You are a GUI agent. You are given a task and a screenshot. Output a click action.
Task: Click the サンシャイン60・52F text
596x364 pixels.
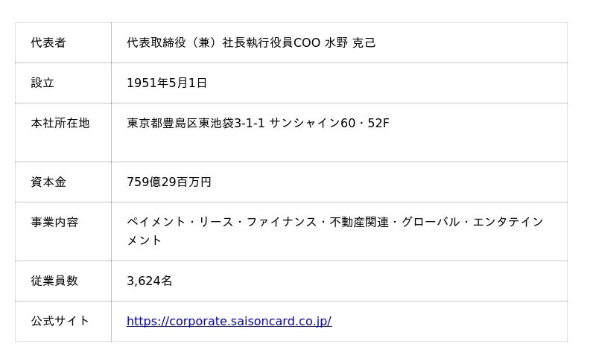pos(329,123)
